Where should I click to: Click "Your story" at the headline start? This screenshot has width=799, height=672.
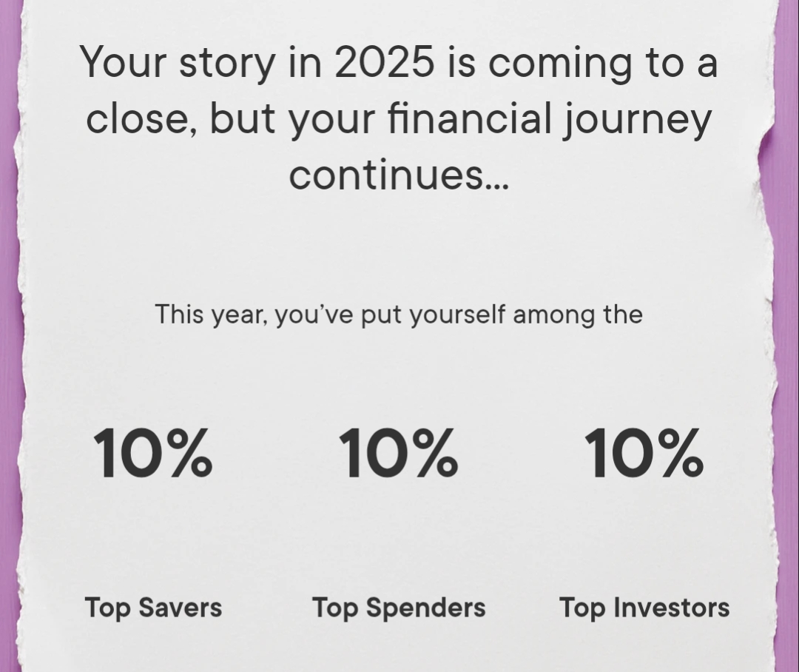tap(176, 61)
